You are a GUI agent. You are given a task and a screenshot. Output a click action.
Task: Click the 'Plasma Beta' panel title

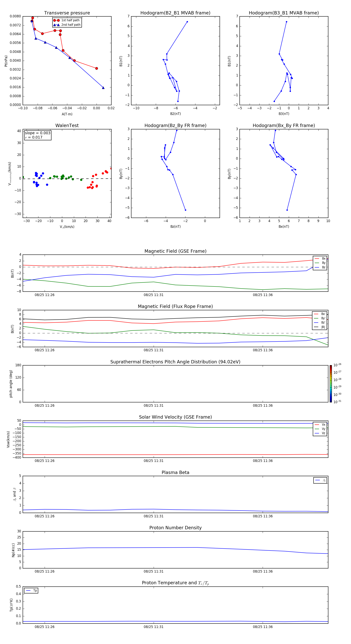pos(175,472)
